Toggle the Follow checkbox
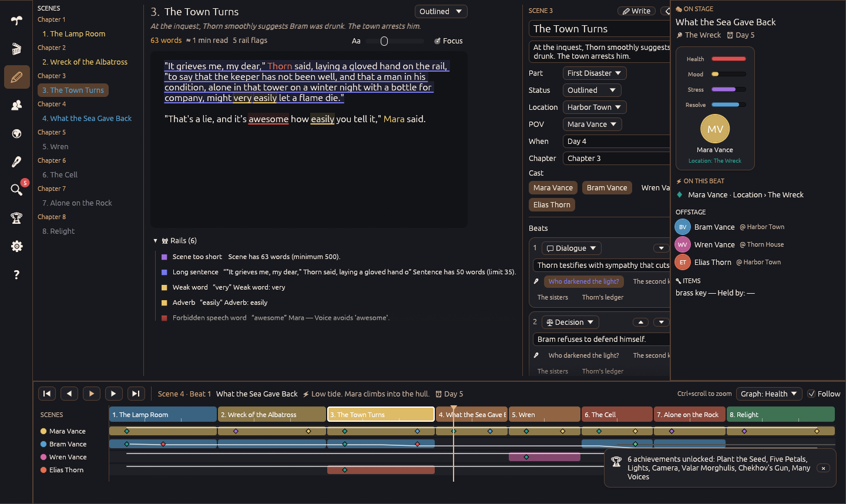This screenshot has height=504, width=846. (811, 394)
